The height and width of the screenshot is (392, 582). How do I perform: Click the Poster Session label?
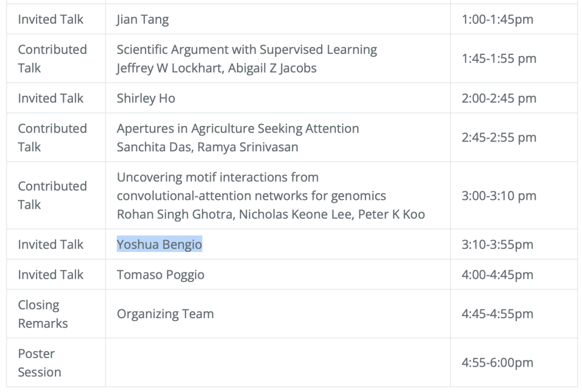[39, 363]
